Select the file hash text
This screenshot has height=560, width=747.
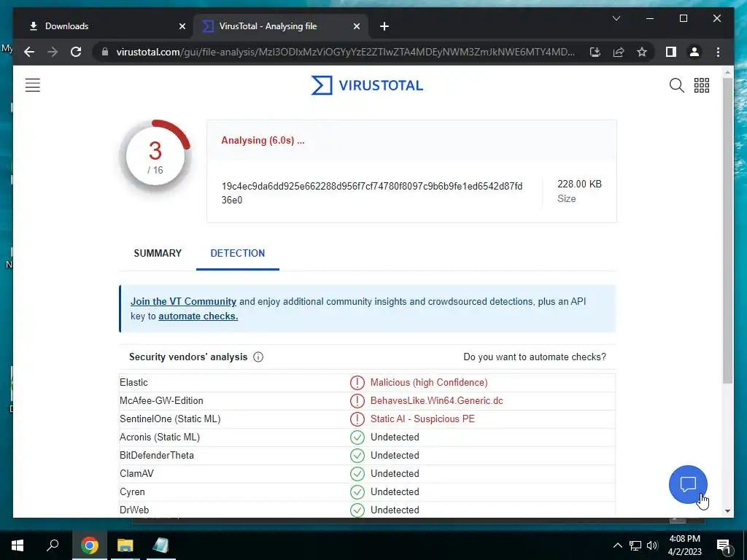pyautogui.click(x=372, y=192)
